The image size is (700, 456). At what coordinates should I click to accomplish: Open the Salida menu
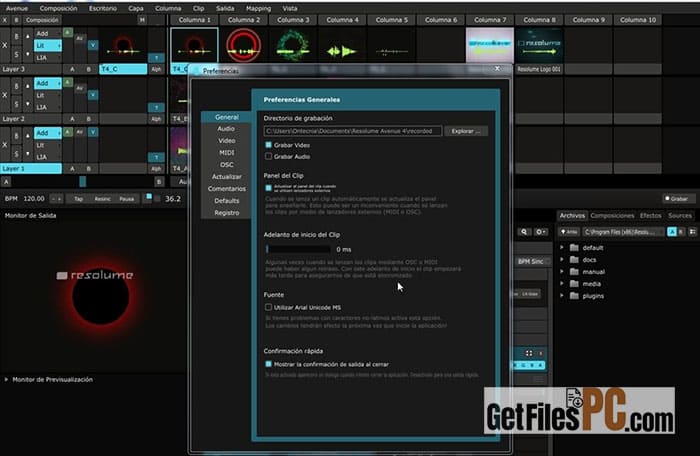[225, 8]
